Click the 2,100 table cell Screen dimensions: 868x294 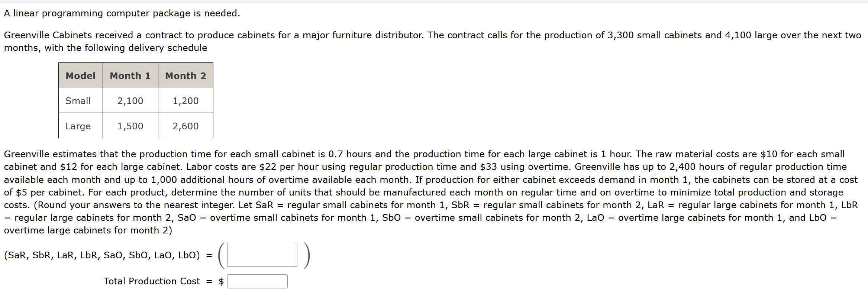(130, 101)
